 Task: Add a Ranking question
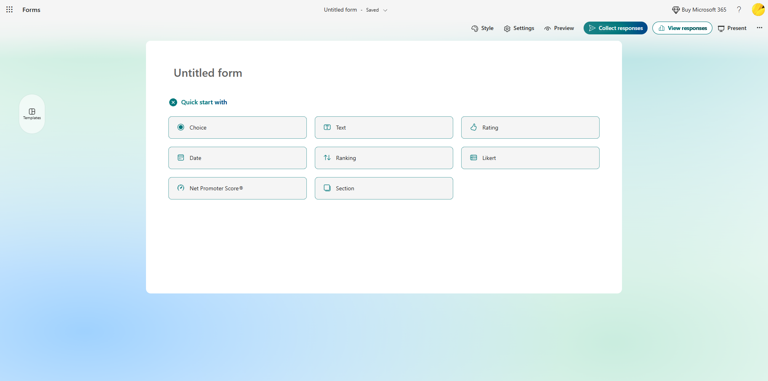384,158
